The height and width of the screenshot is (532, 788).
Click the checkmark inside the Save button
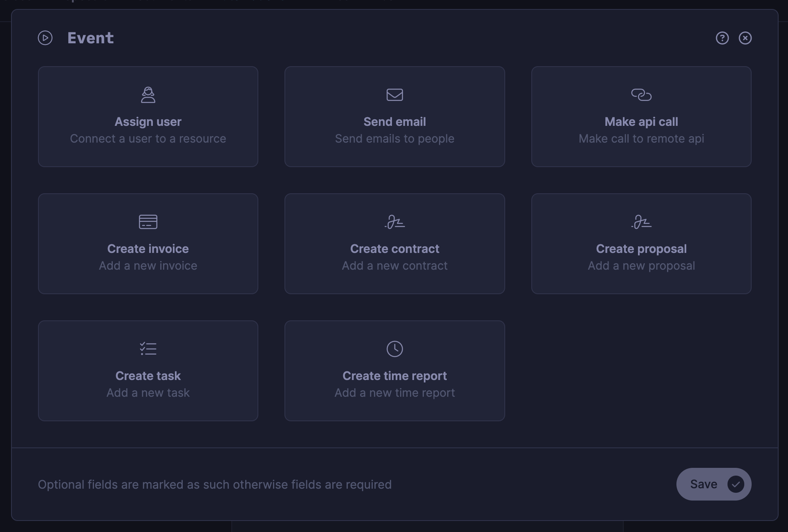click(735, 484)
